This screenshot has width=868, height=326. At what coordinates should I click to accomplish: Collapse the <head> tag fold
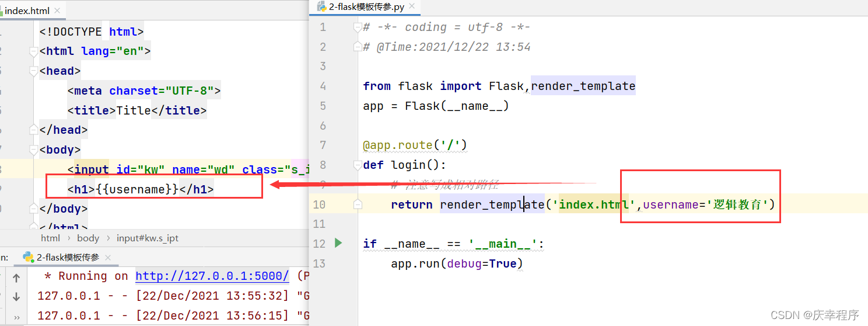pos(34,71)
